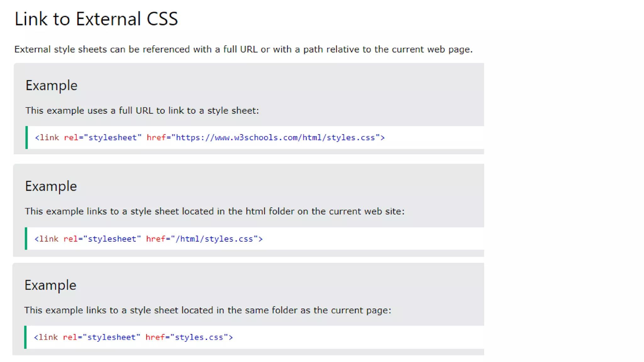Click rel="stylesheet" in the third code block

pyautogui.click(x=101, y=337)
